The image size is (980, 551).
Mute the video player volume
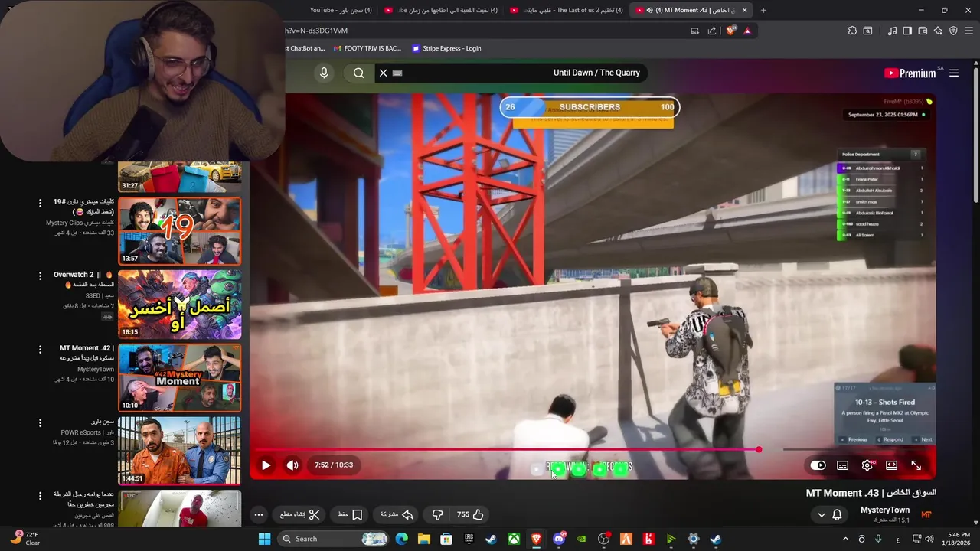(292, 465)
